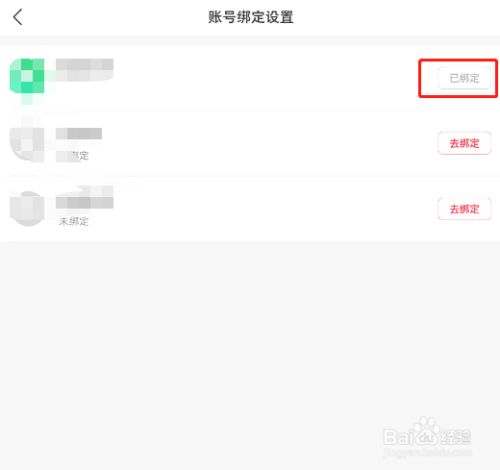Click 去绑定 button in the third row

464,209
